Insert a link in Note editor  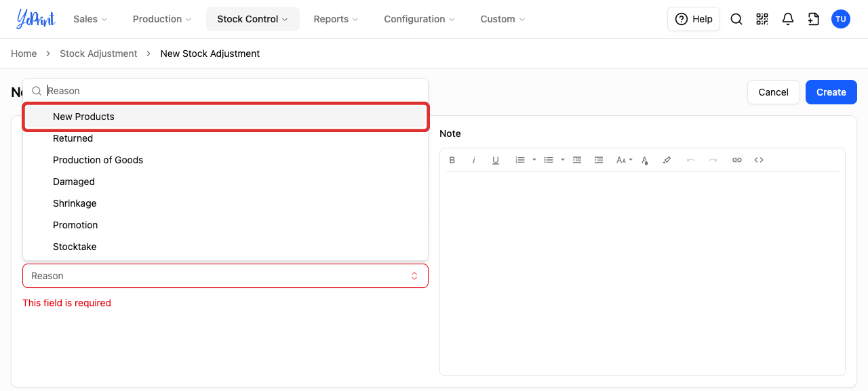coord(737,160)
